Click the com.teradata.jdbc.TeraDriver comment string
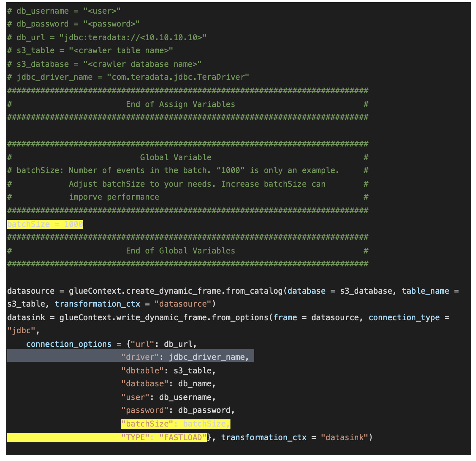This screenshot has width=476, height=461. pyautogui.click(x=178, y=77)
